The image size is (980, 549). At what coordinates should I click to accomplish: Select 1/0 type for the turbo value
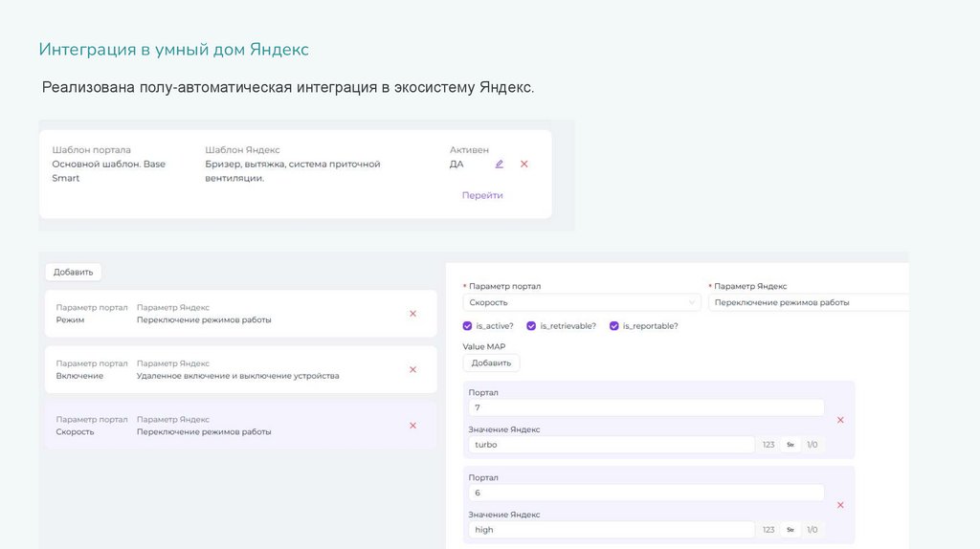pos(812,445)
